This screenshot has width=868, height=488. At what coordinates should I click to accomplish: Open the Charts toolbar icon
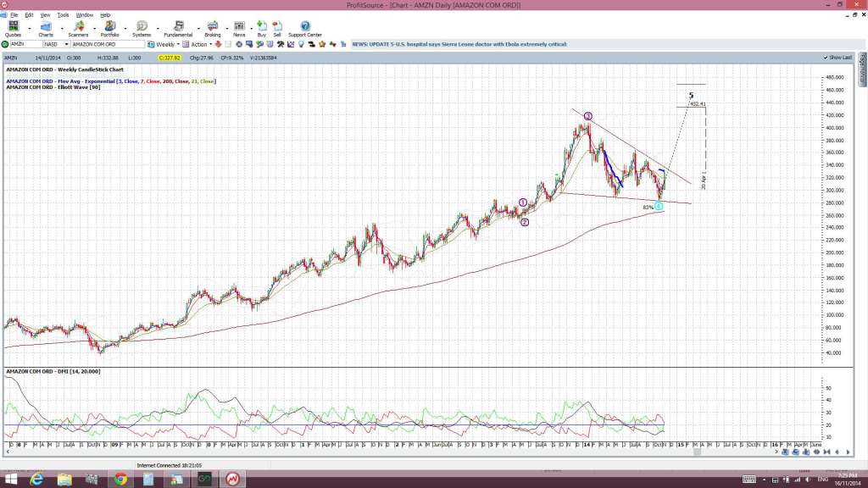[x=46, y=25]
